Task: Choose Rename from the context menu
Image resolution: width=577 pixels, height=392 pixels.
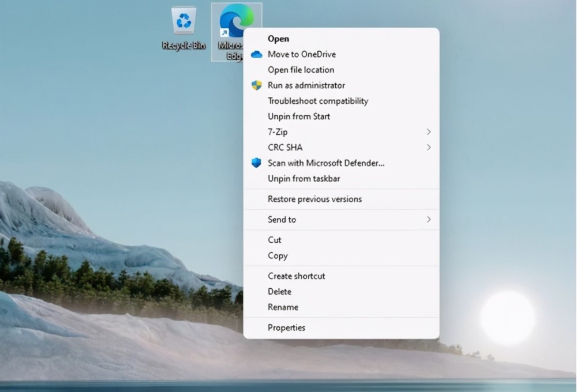Action: point(283,307)
